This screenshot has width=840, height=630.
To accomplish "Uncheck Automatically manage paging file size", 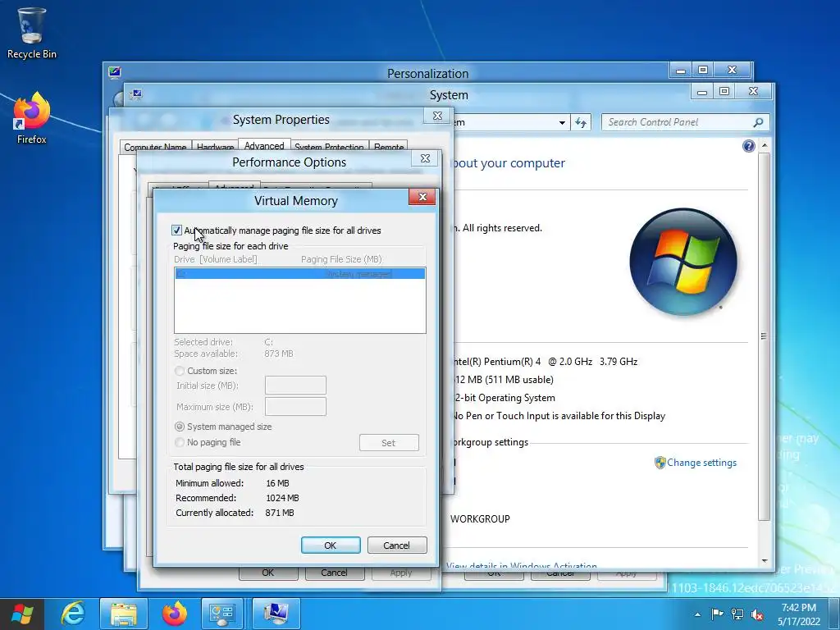I will point(177,231).
